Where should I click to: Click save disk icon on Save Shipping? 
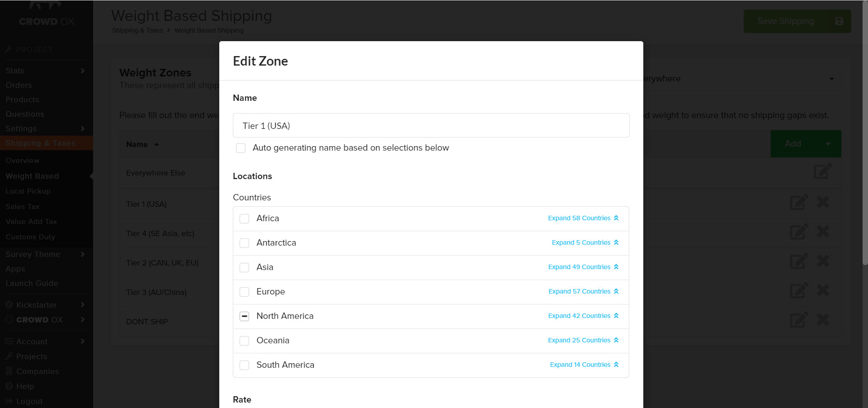(839, 21)
